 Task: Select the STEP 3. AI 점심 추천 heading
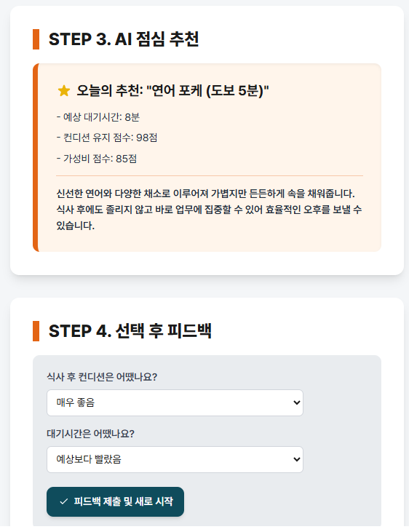tap(124, 39)
